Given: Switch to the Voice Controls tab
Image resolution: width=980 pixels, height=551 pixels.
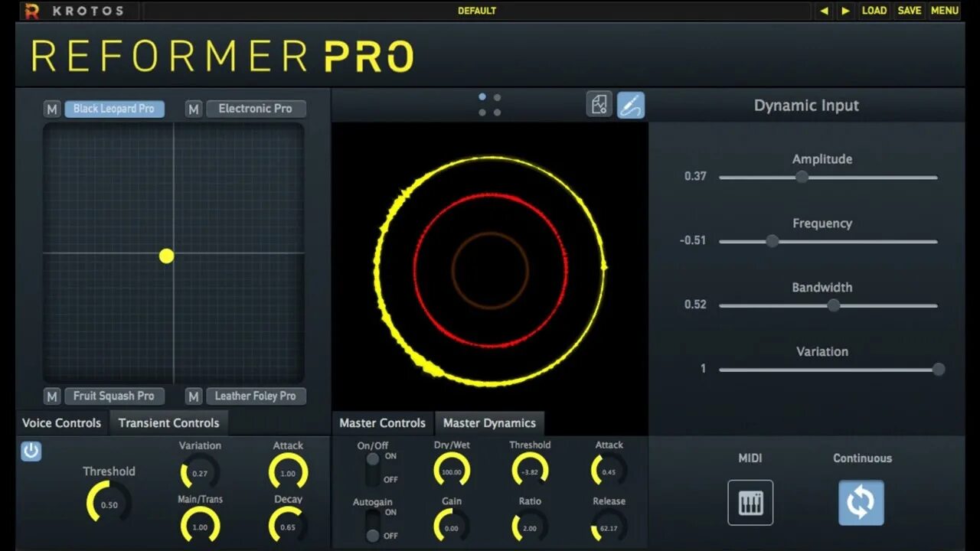Looking at the screenshot, I should (61, 422).
